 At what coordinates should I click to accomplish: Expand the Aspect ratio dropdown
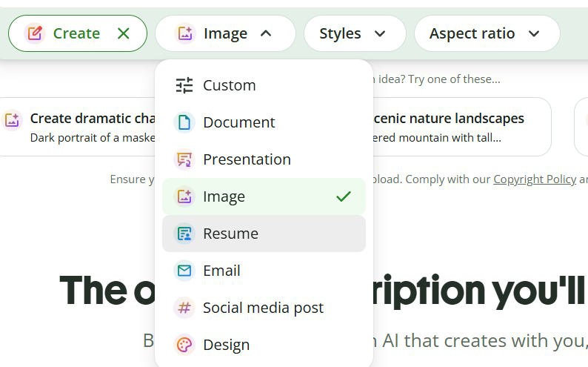487,33
